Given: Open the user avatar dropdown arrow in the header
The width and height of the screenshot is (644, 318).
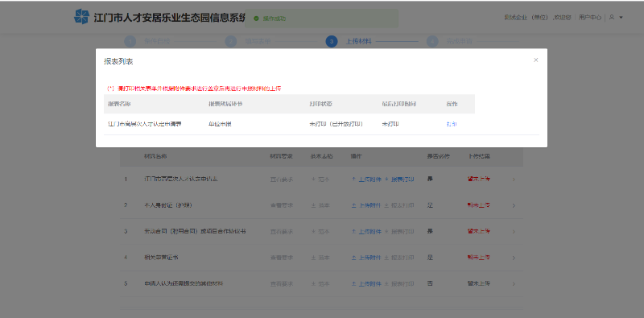Looking at the screenshot, I should click(621, 18).
